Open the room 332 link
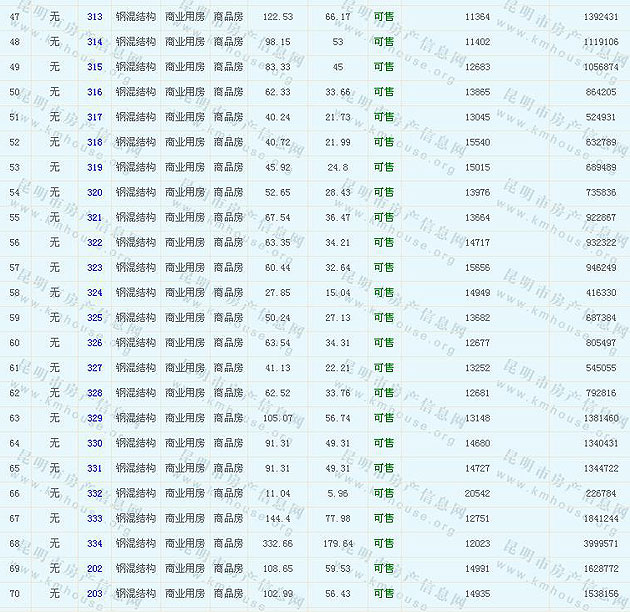630x612 pixels. (x=95, y=493)
